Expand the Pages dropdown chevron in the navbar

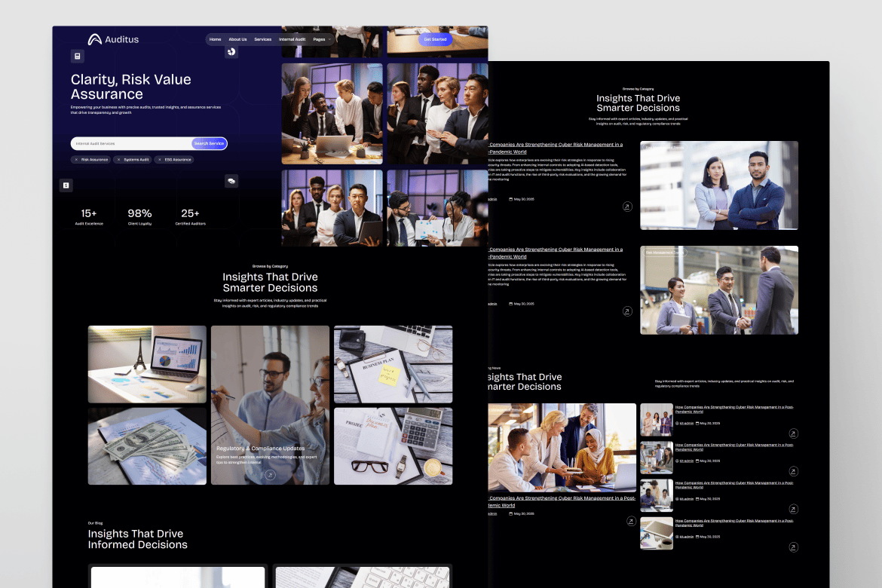[329, 39]
